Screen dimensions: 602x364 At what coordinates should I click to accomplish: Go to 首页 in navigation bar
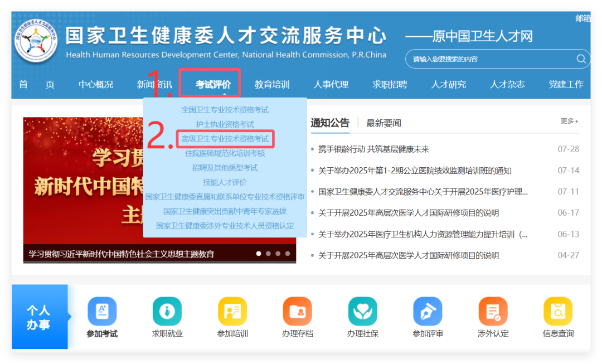tap(37, 85)
